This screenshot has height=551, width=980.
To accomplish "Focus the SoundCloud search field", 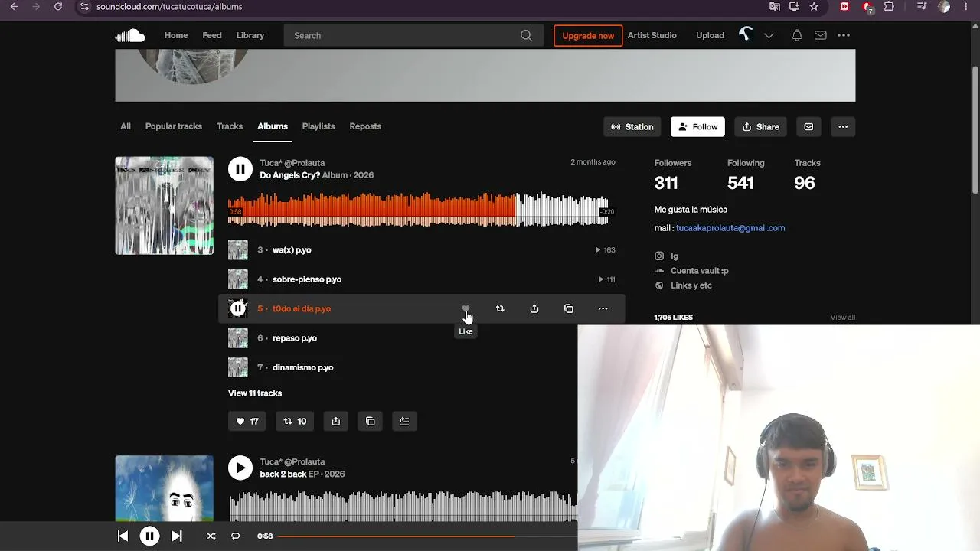I will point(413,35).
